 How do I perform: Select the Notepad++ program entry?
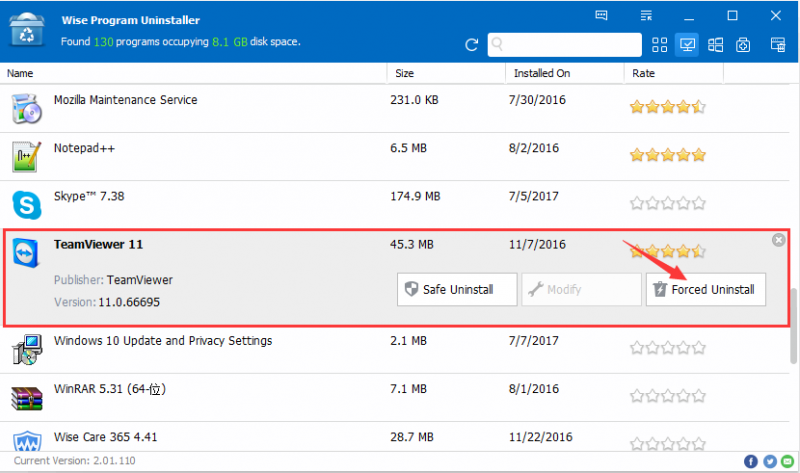(x=395, y=157)
